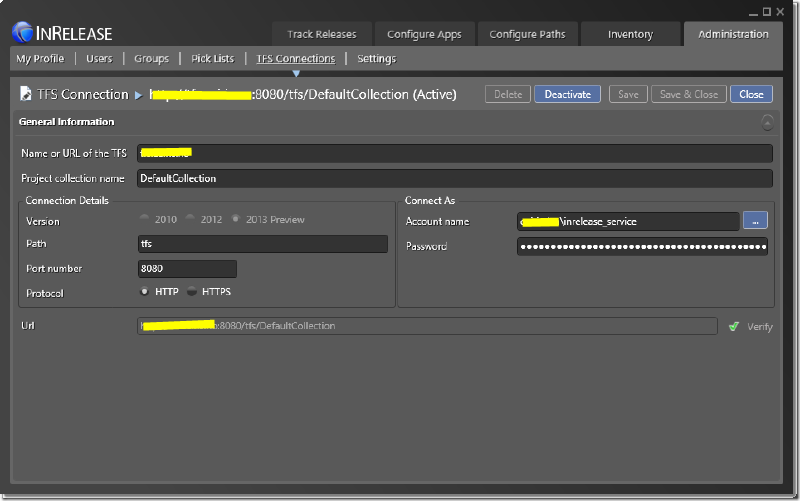Minimize the InRelease window

[x=753, y=12]
